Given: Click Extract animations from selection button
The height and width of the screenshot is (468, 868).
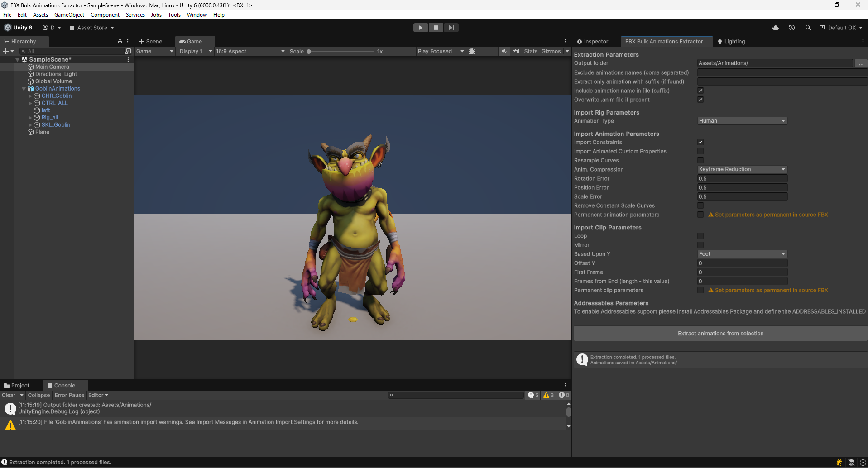Looking at the screenshot, I should click(x=720, y=334).
